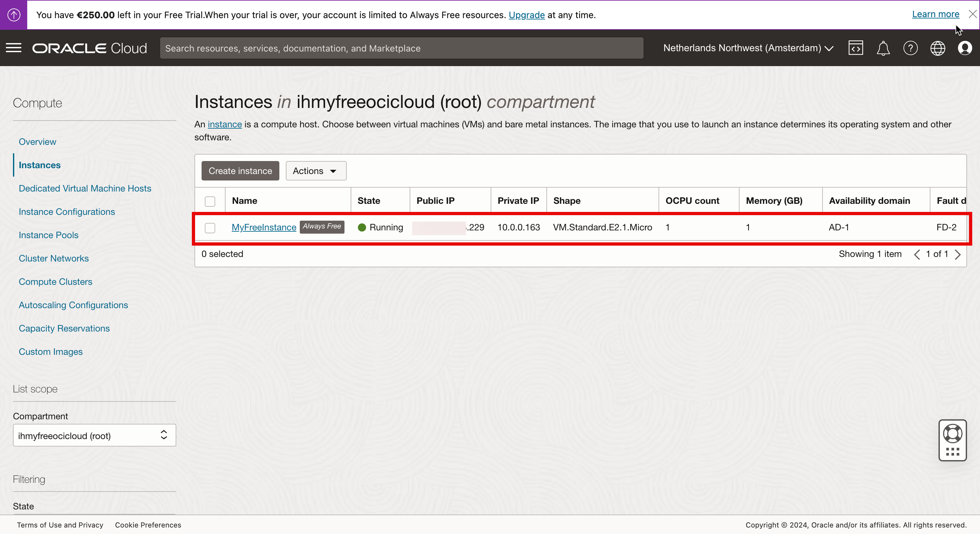Expand the Actions dropdown

pyautogui.click(x=316, y=171)
